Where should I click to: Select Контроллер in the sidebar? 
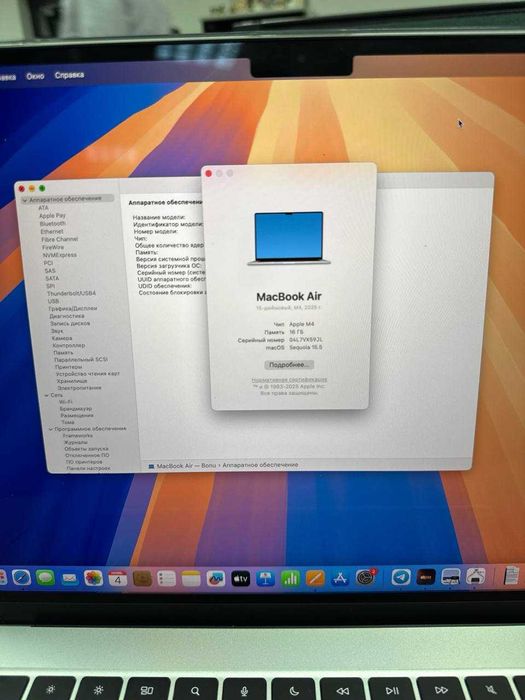(x=69, y=345)
